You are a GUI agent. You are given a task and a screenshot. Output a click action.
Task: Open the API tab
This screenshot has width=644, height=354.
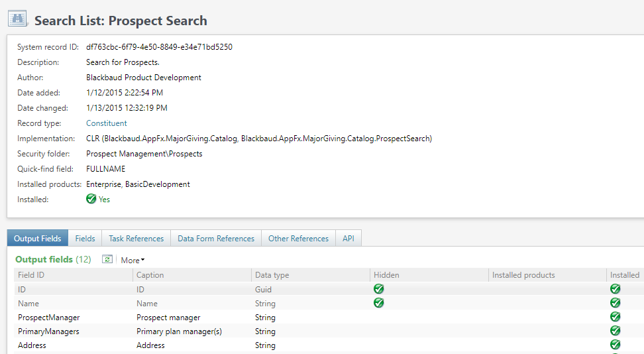tap(348, 239)
